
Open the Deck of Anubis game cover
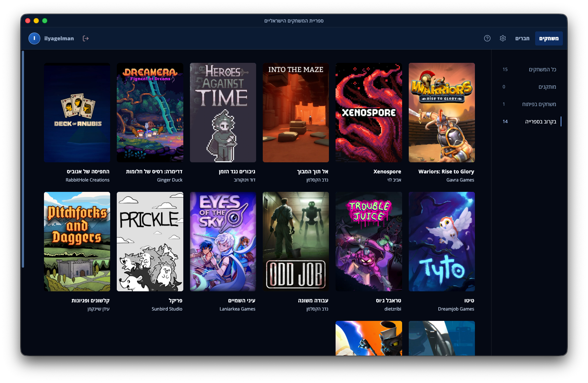click(x=77, y=112)
